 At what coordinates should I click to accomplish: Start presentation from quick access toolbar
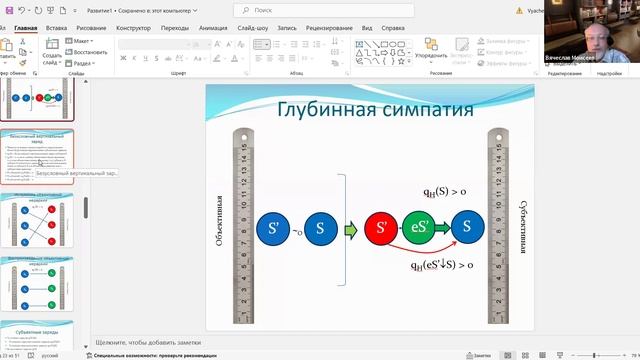pyautogui.click(x=51, y=11)
